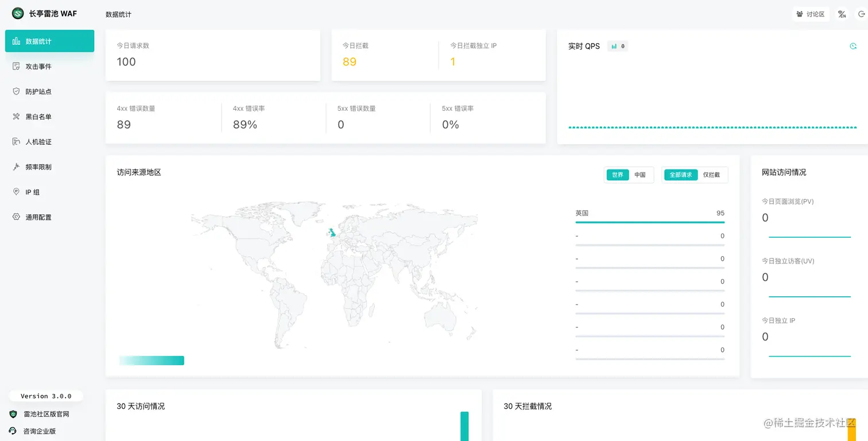This screenshot has height=441, width=868.
Task: Click the teal bar in 30 天访问情况 chart
Action: pos(464,426)
